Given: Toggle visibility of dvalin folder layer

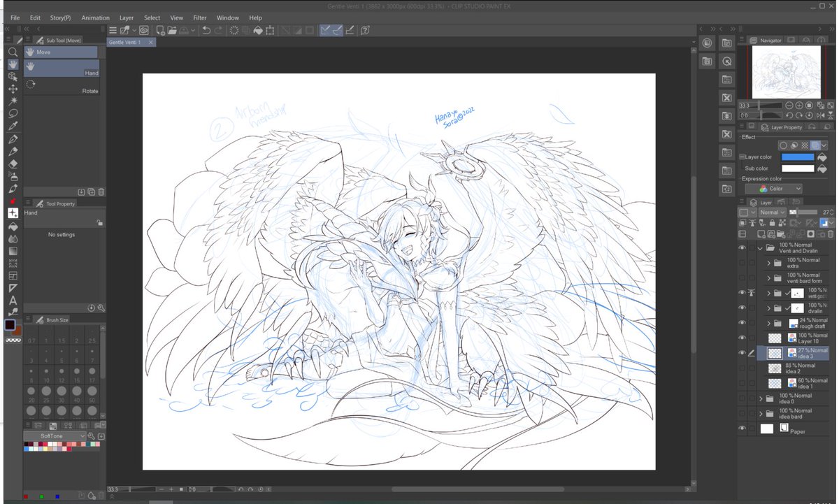Looking at the screenshot, I should click(743, 308).
